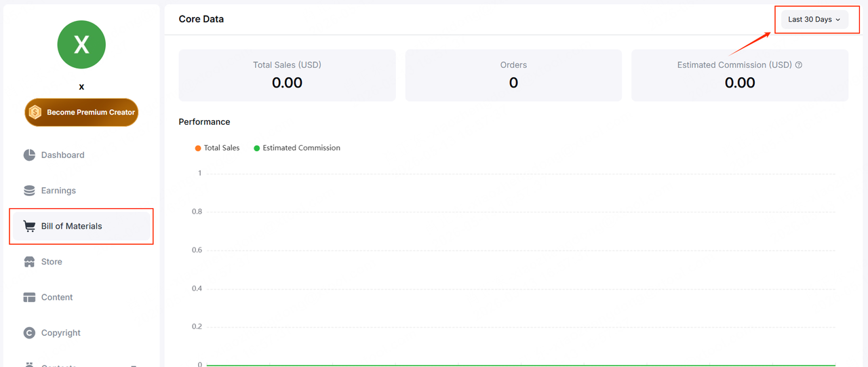The image size is (868, 367).
Task: Click the Store shop icon
Action: pos(29,262)
